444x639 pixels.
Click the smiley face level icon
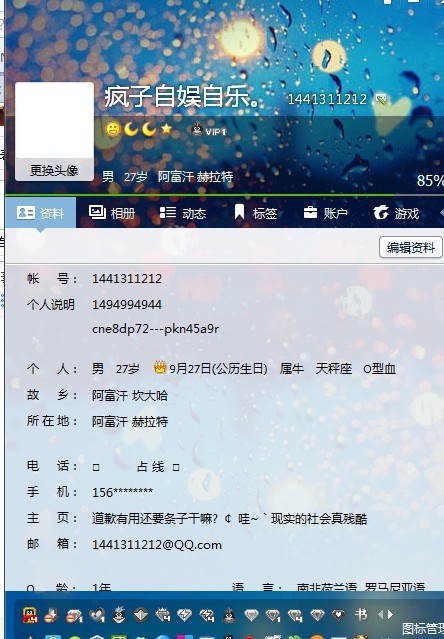click(113, 129)
